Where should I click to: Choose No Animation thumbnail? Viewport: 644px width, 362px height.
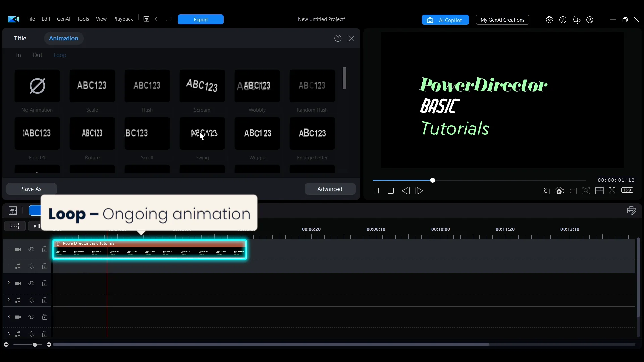[x=37, y=86]
